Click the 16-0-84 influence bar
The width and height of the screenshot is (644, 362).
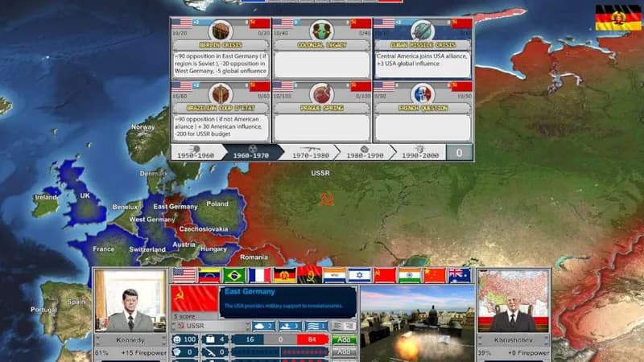pos(280,339)
